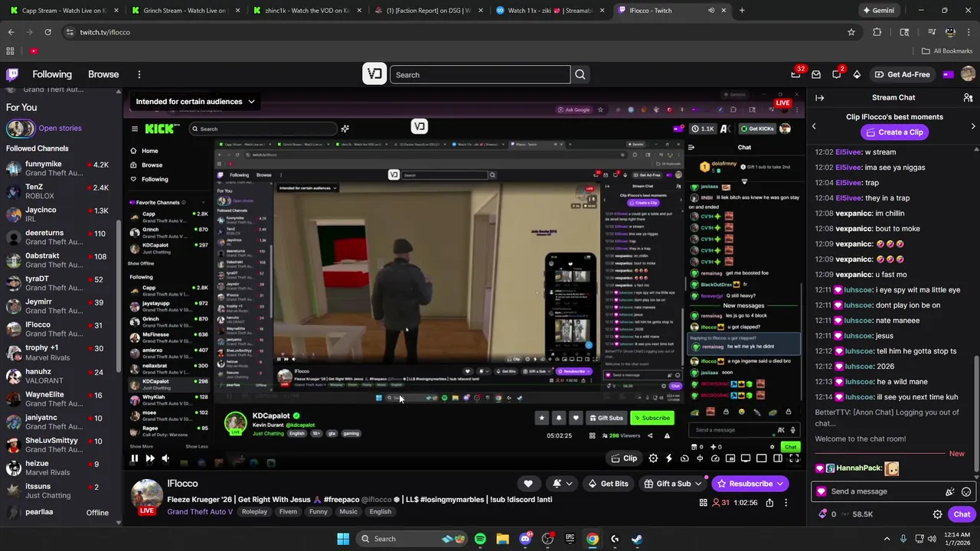
Task: Focus the Twitch search field
Action: click(480, 74)
